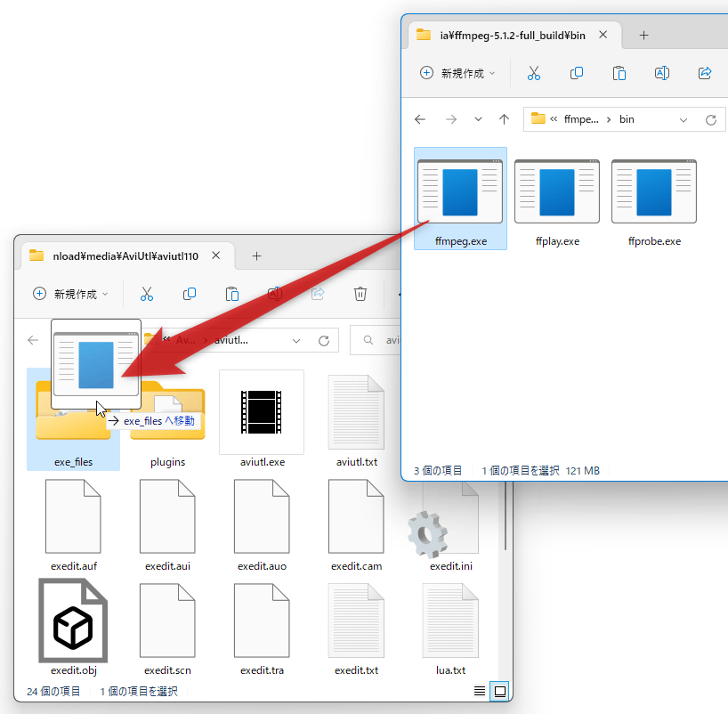Expand address bar history in aviutl110 window
This screenshot has width=728, height=714.
click(295, 340)
